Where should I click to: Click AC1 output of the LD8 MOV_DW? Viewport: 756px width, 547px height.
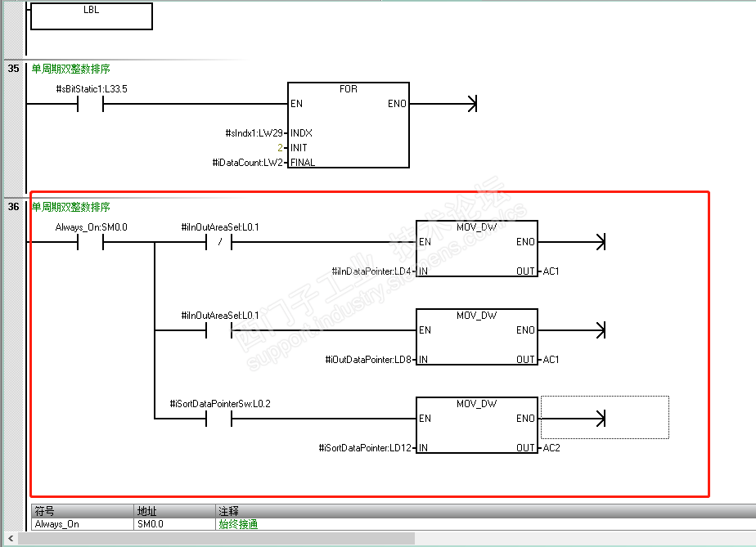point(551,360)
